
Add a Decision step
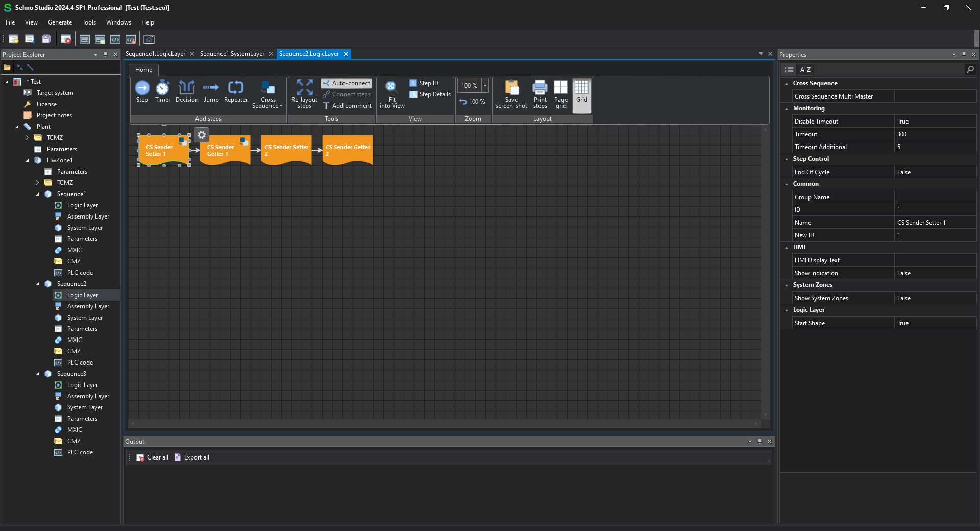[187, 92]
